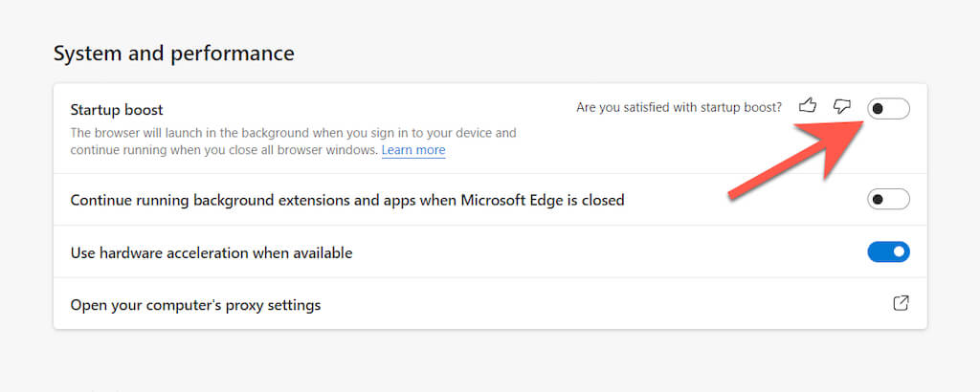Click the thumbs down feedback icon

pyautogui.click(x=842, y=106)
